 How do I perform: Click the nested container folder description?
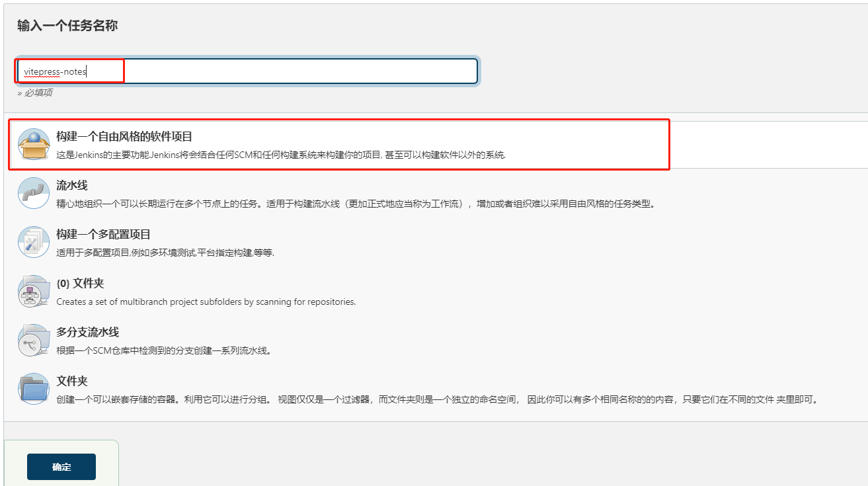438,399
